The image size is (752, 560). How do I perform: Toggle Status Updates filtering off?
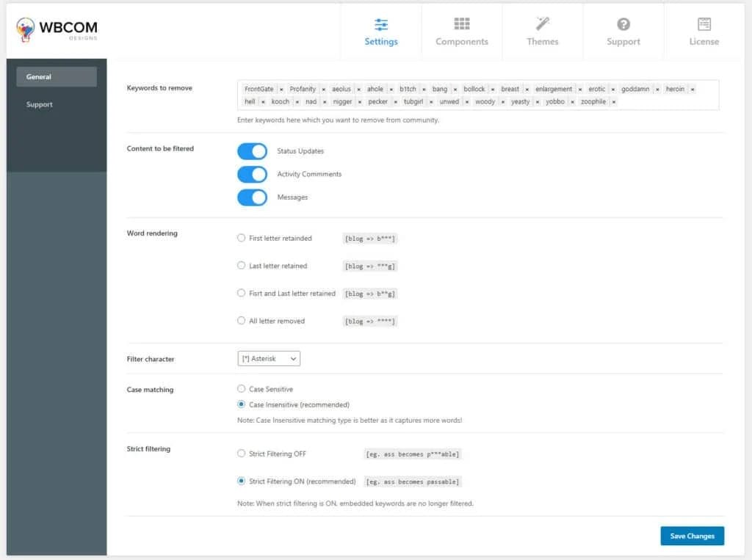(252, 151)
